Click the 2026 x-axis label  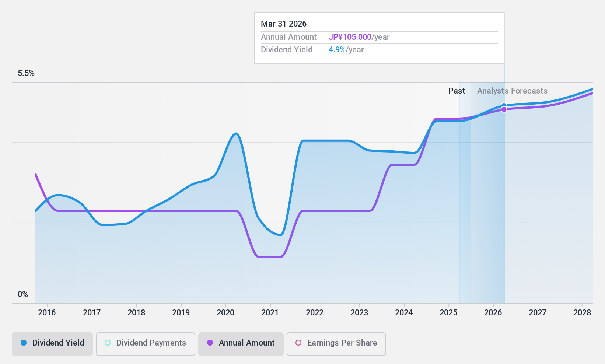coord(493,313)
